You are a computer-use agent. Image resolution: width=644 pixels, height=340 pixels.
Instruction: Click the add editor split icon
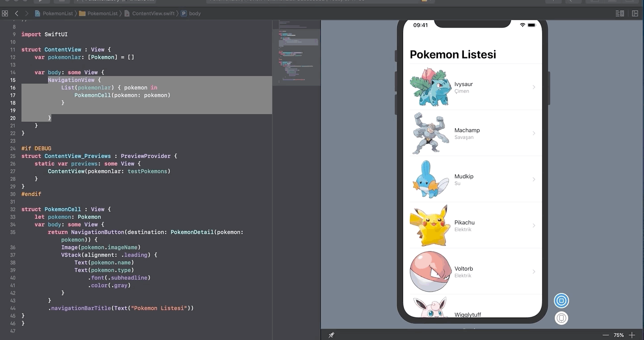635,13
